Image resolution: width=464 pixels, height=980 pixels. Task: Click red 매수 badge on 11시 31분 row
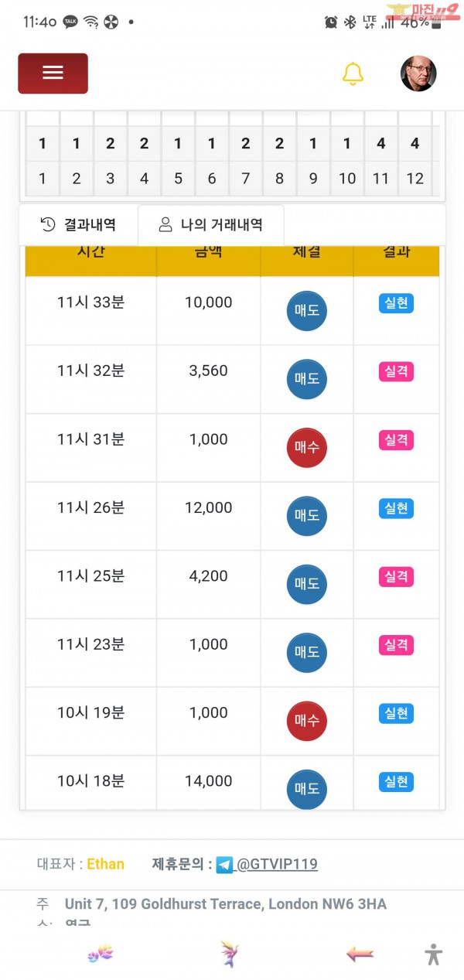tap(307, 448)
